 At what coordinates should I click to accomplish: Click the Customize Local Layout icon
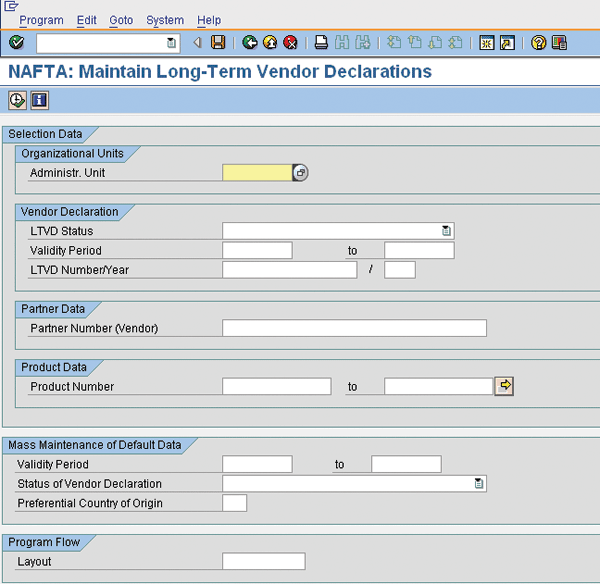559,42
